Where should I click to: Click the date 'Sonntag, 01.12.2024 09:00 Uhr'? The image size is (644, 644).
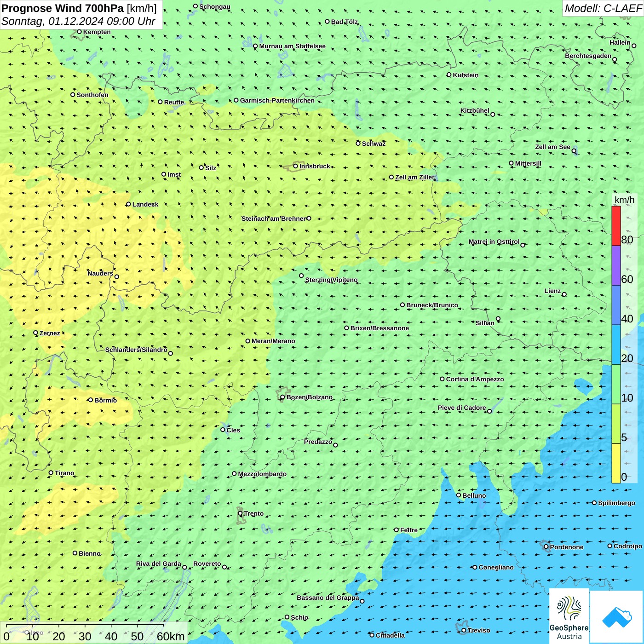78,21
